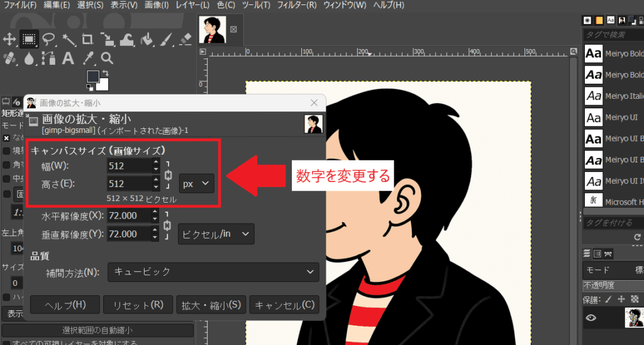Image resolution: width=644 pixels, height=345 pixels.
Task: Select the Text tool
Action: coord(68,59)
